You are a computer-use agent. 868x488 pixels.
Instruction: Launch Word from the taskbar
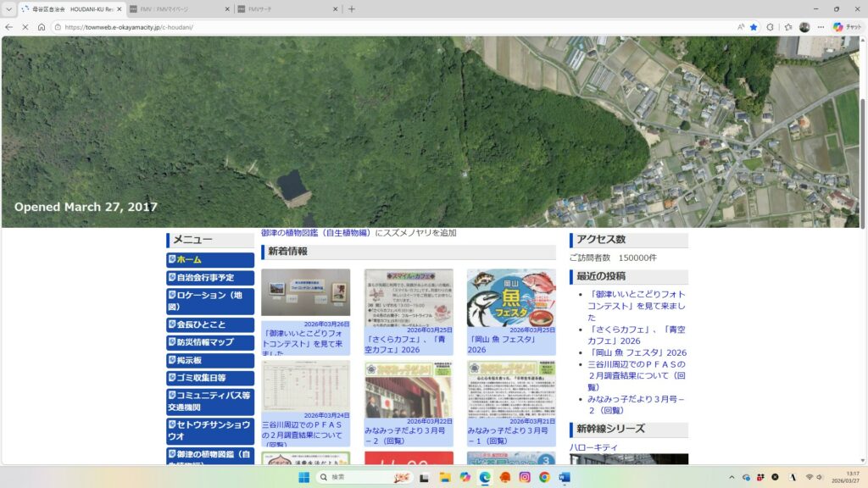[x=565, y=478]
